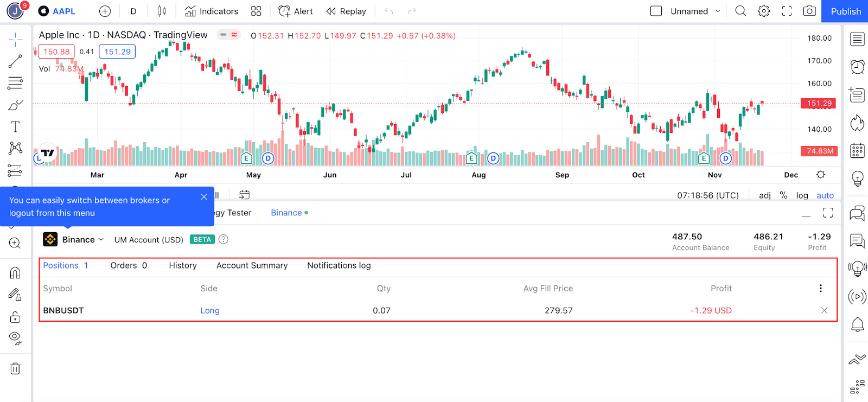Open the news feed panel icon
The width and height of the screenshot is (868, 402).
coord(857,95)
